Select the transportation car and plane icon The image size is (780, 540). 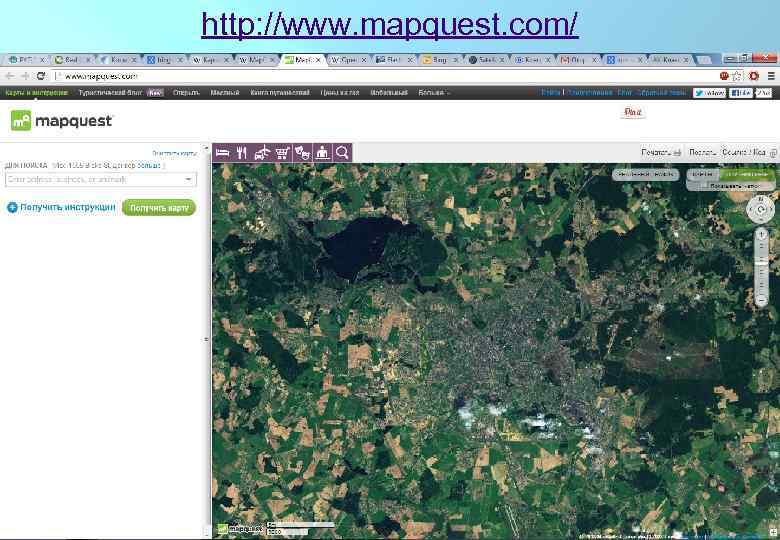(262, 153)
